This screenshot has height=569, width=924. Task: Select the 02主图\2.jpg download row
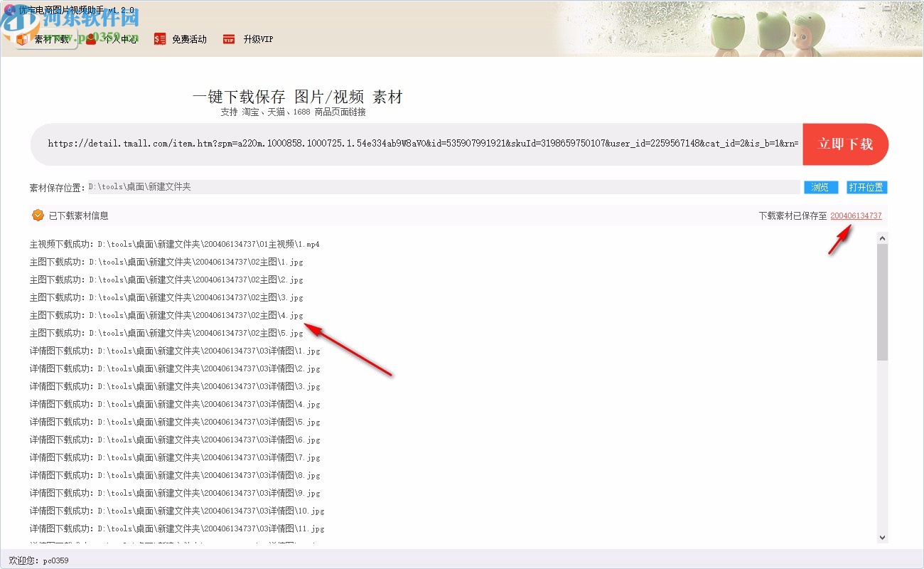tap(166, 280)
